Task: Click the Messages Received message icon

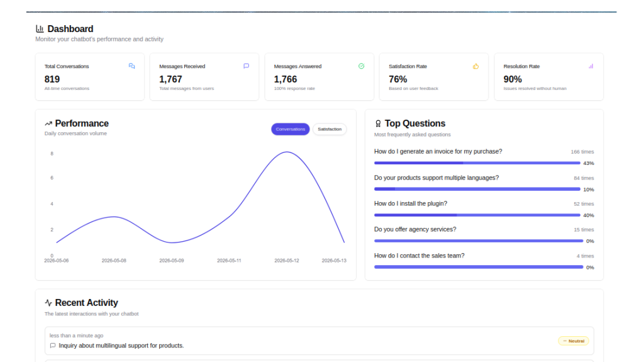Action: pos(247,66)
